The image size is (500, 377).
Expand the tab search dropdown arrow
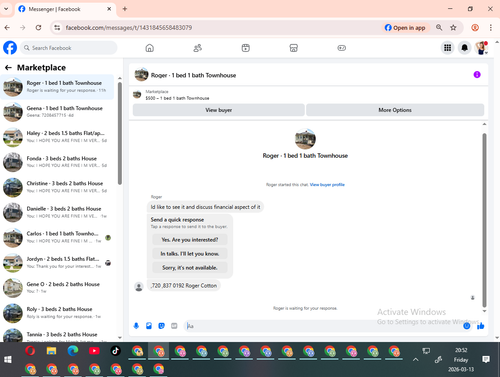pos(6,9)
